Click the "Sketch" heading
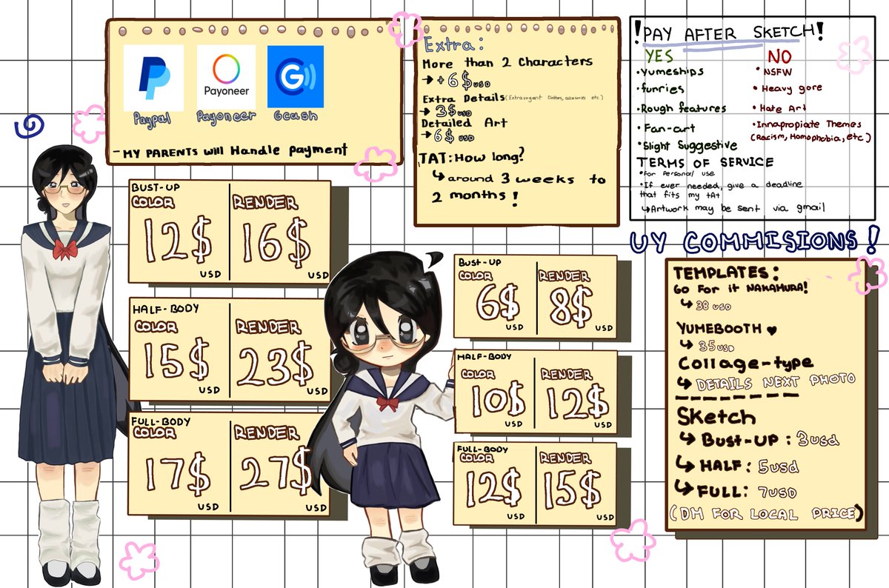 [x=716, y=415]
